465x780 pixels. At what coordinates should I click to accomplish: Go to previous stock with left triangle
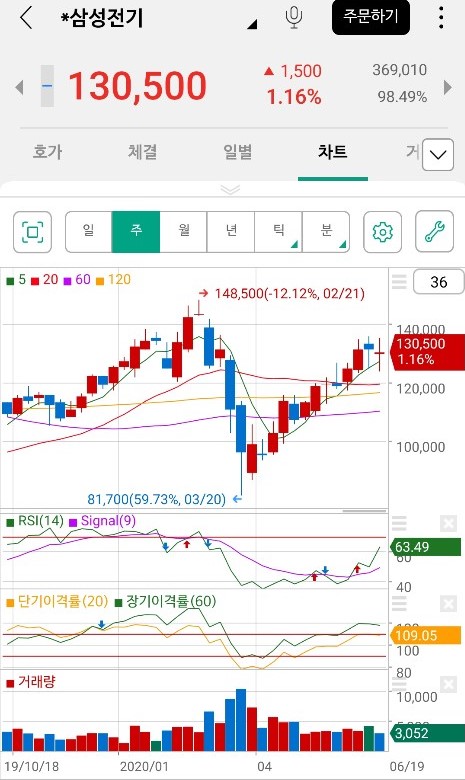(19, 88)
